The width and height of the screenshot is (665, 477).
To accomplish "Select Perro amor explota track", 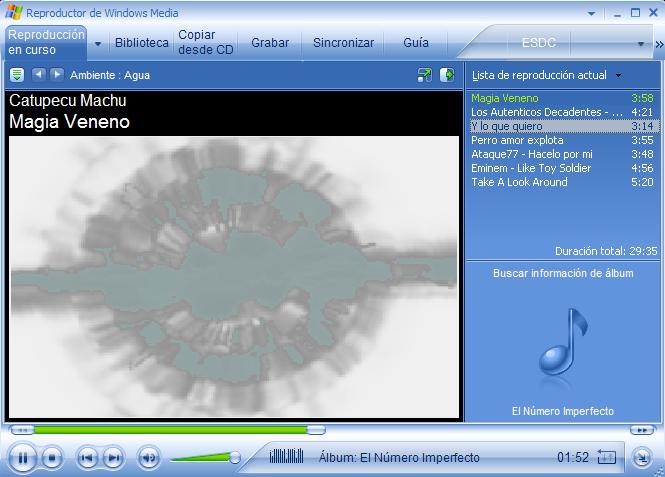I will coord(562,140).
